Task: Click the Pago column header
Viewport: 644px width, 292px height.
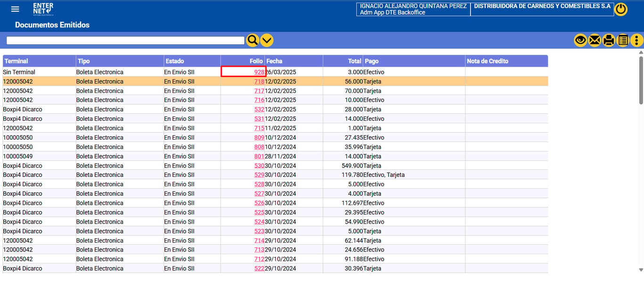Action: pyautogui.click(x=414, y=61)
